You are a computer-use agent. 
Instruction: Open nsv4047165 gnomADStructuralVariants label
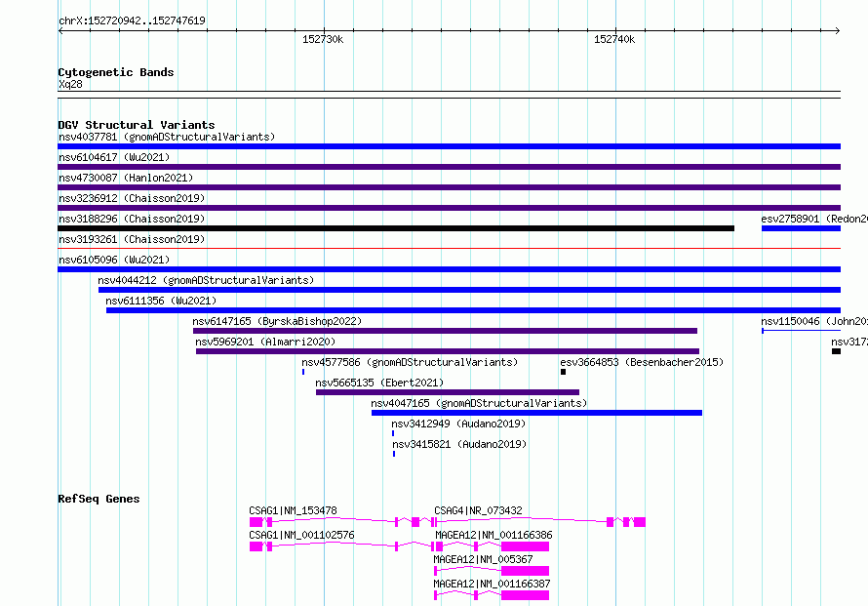[480, 403]
